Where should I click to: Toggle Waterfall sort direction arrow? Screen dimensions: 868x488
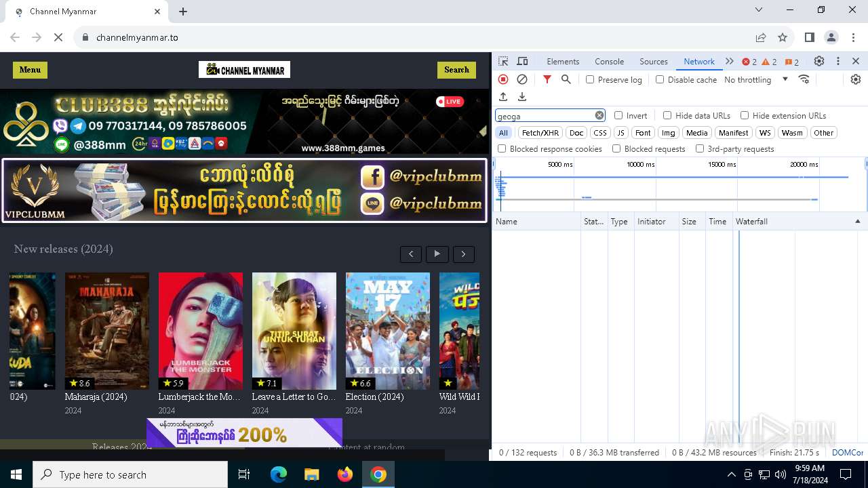[x=857, y=222]
